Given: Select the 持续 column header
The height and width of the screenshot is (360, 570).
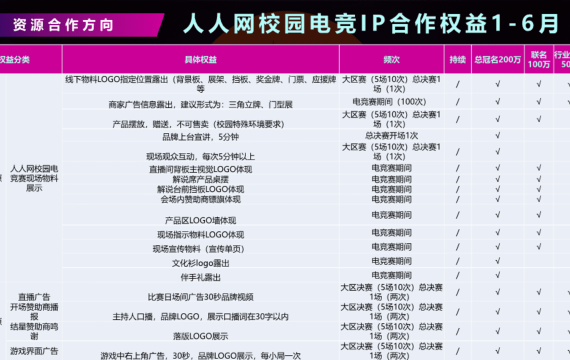Looking at the screenshot, I should (457, 59).
